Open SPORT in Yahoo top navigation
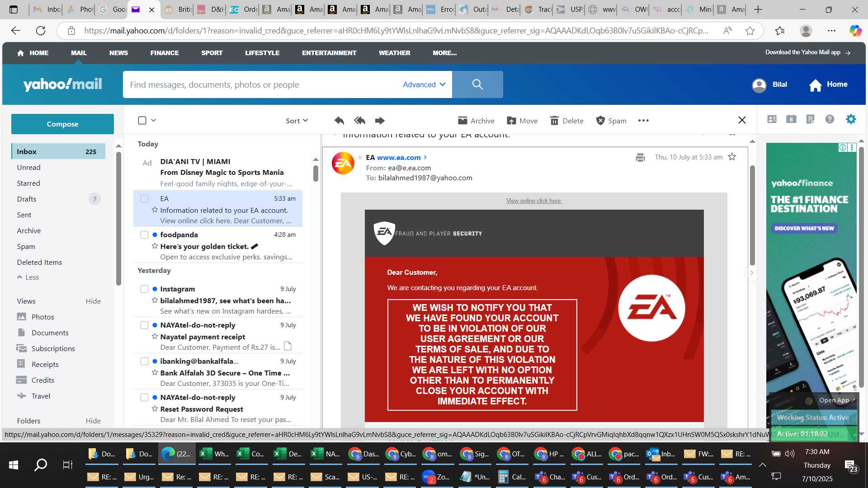Screen dimensions: 868x488 [212, 53]
